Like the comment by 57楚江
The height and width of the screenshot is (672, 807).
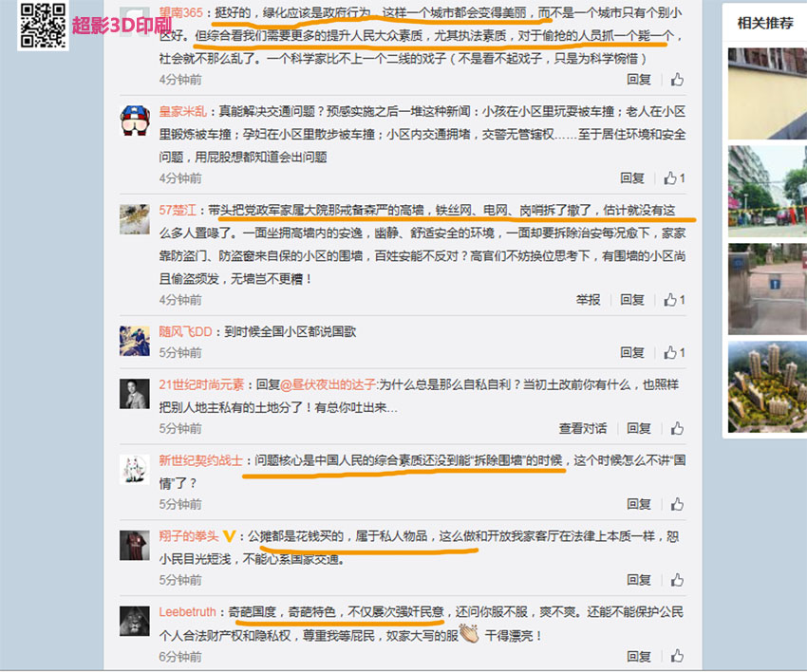[674, 300]
